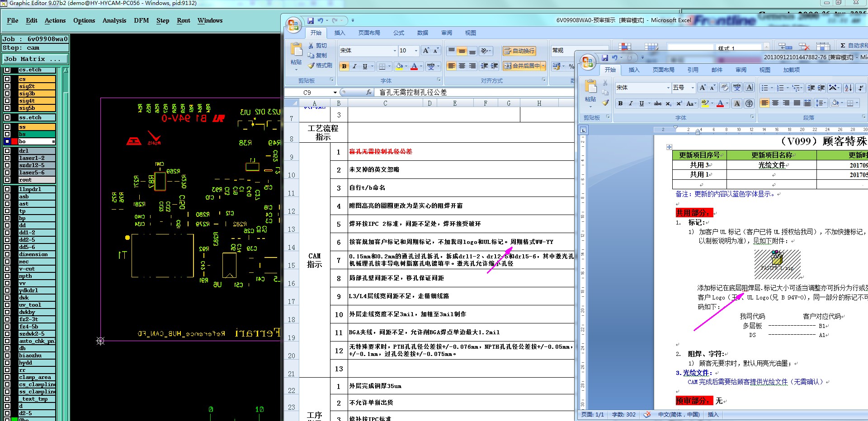Toggle the sig2t layer checkbox

tap(7, 86)
